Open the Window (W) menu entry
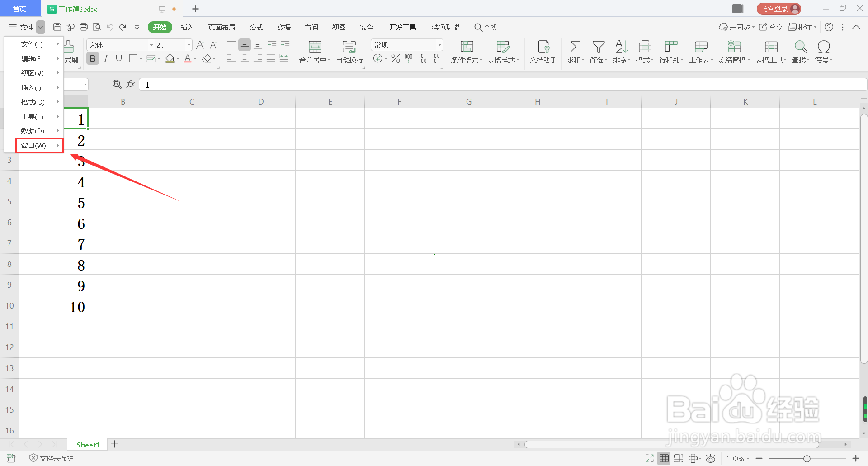The height and width of the screenshot is (466, 868). click(40, 145)
